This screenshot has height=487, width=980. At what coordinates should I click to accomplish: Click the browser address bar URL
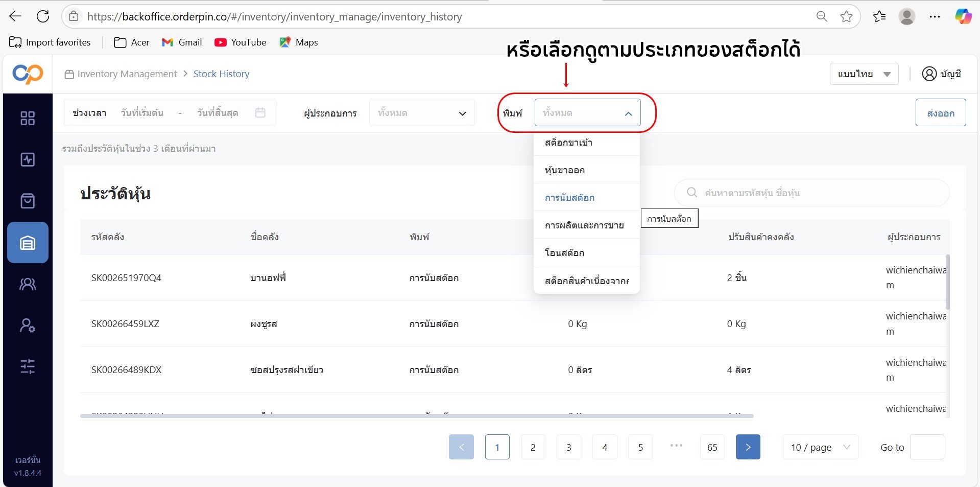pos(275,16)
